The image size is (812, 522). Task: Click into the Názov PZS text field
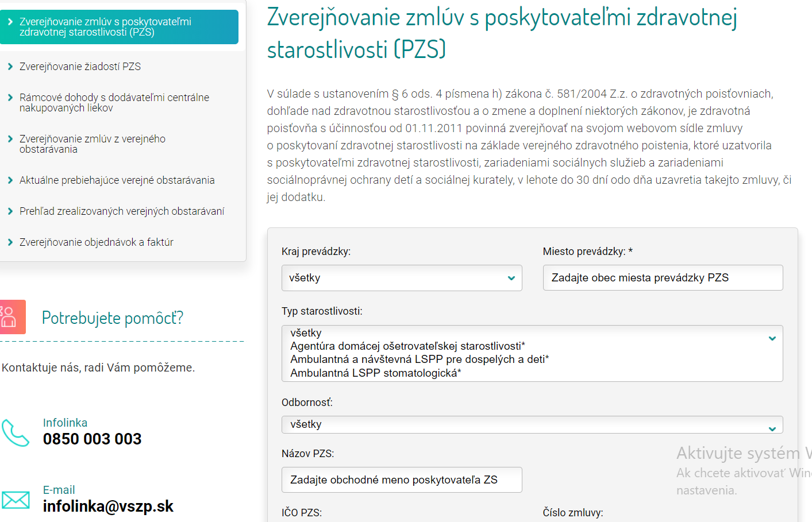click(x=401, y=480)
